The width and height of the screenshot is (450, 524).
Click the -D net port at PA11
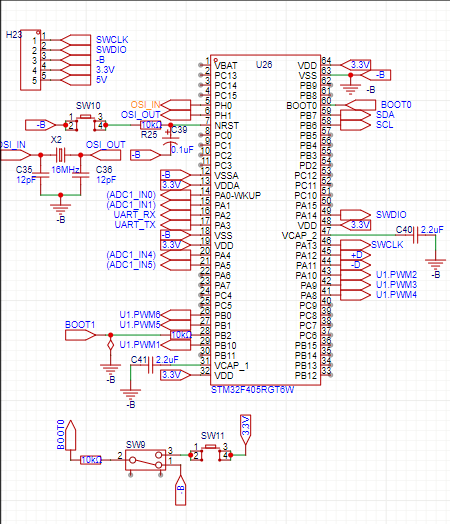[355, 265]
